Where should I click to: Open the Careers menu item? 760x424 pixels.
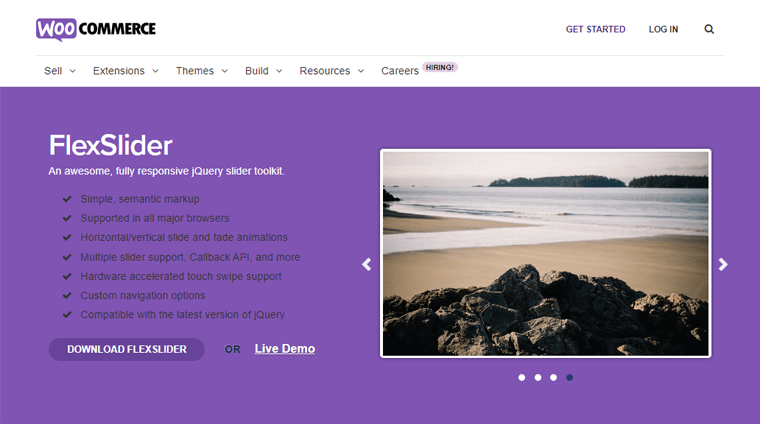pyautogui.click(x=400, y=71)
